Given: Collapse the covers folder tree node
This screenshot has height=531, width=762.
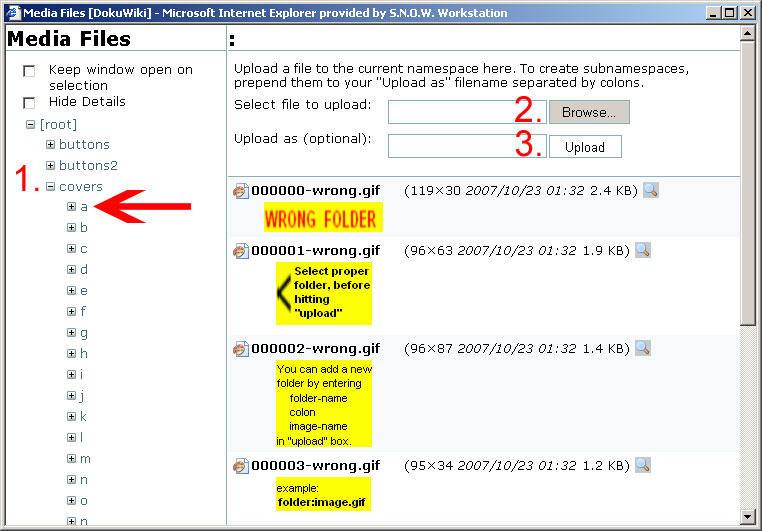Looking at the screenshot, I should click(x=50, y=186).
